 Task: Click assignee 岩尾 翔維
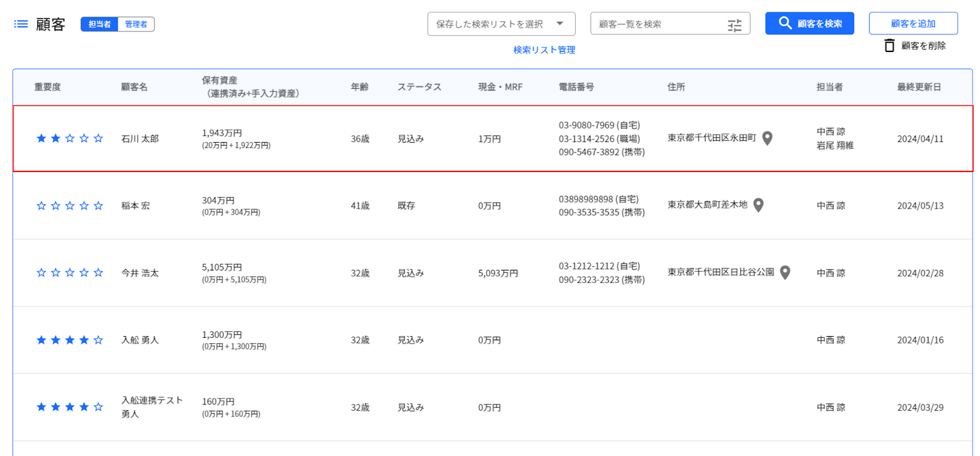tap(835, 146)
